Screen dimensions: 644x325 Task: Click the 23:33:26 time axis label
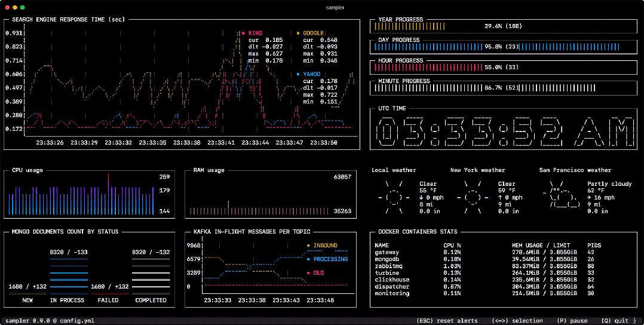[x=50, y=143]
